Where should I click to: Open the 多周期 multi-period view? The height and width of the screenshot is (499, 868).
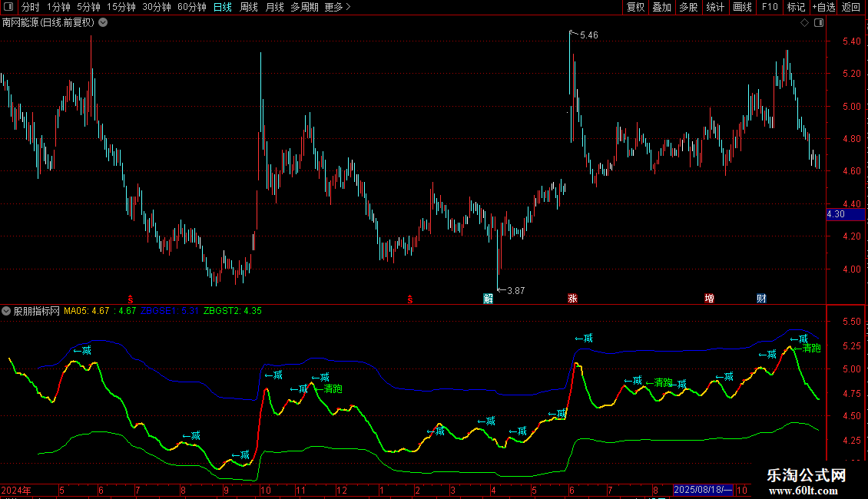[304, 7]
